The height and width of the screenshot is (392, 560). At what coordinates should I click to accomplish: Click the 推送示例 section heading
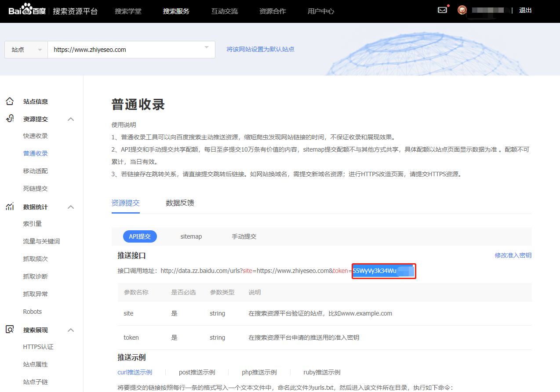[132, 357]
